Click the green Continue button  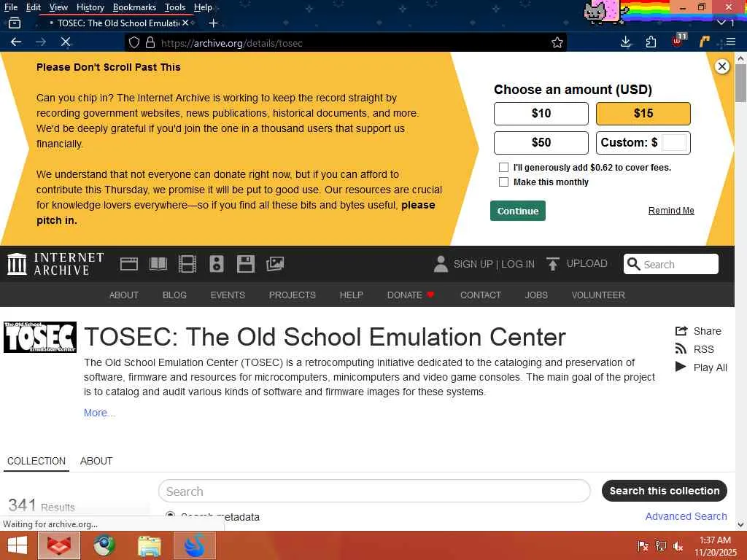[x=518, y=211]
